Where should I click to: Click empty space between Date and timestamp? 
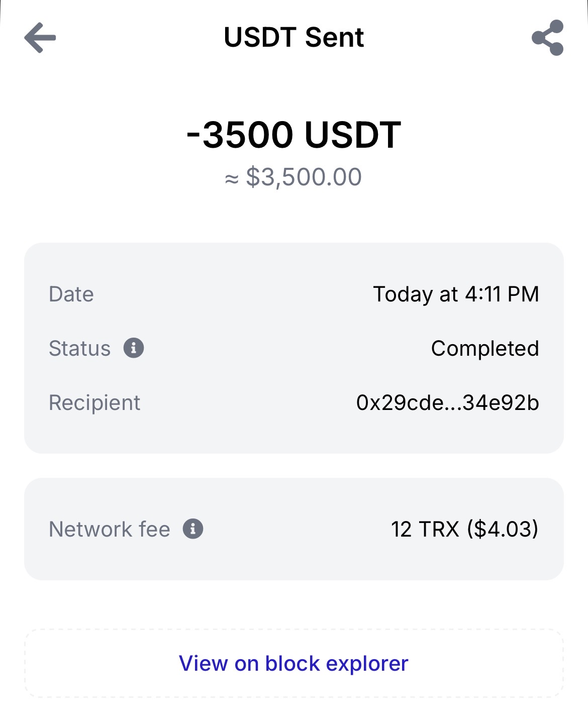click(x=231, y=294)
